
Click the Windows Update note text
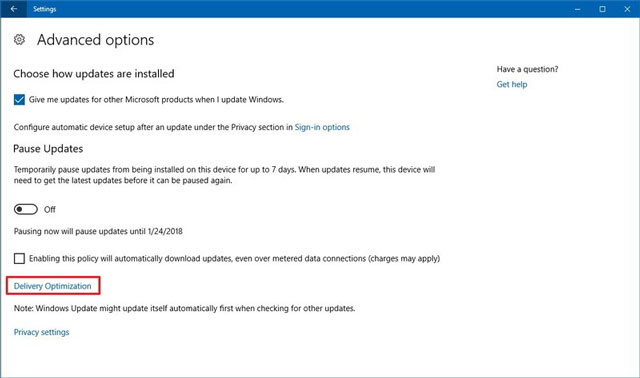pos(184,308)
